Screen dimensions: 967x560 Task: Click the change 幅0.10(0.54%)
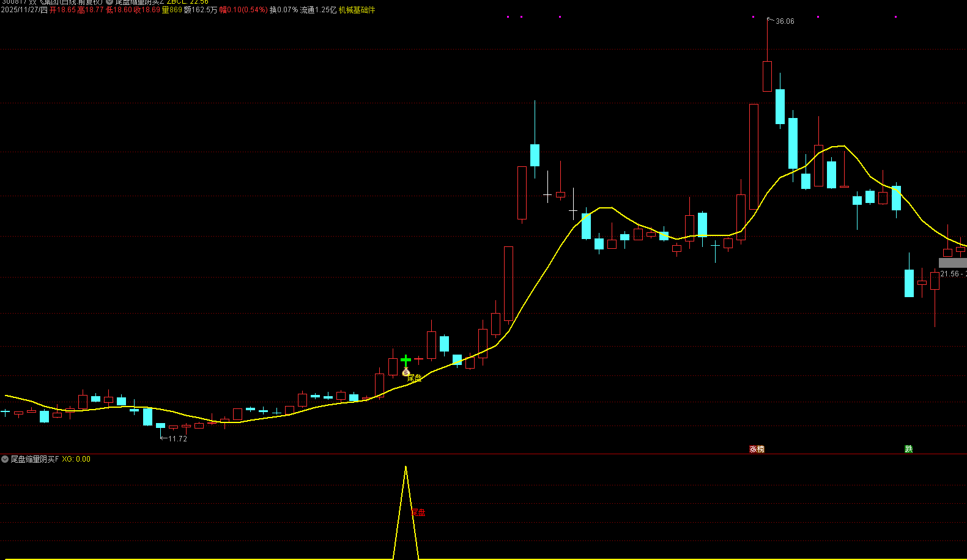pyautogui.click(x=243, y=10)
